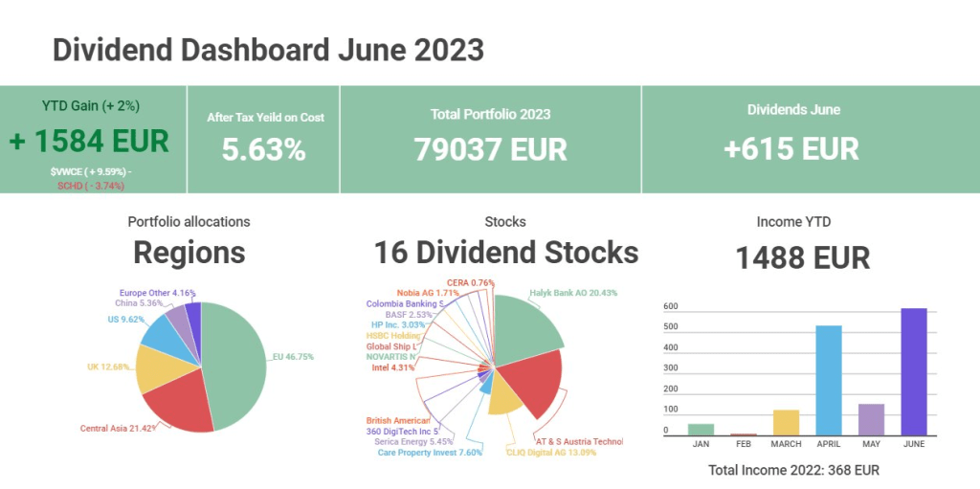
Task: Select the Intel 4.31% stock label
Action: click(x=390, y=367)
